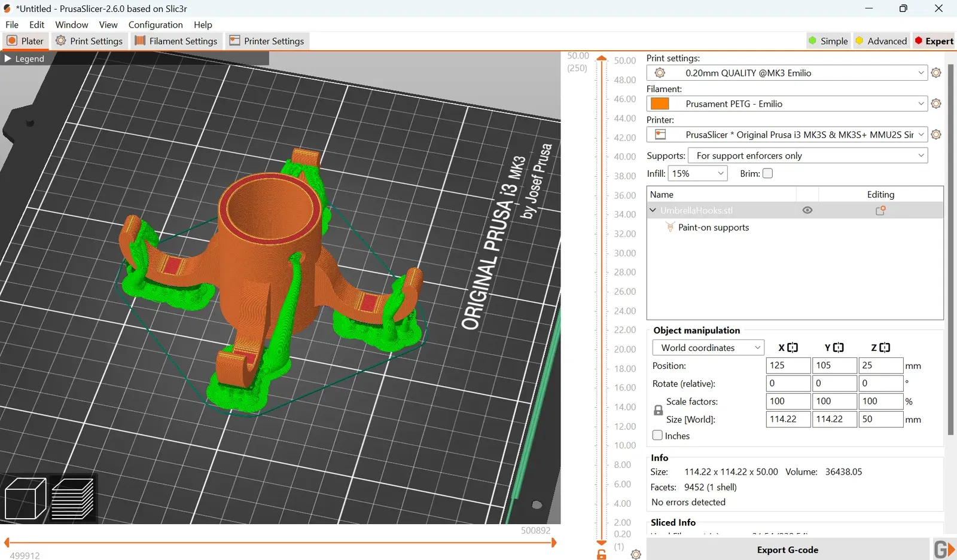Switch to 3D editor view cube icon
This screenshot has height=560, width=957.
coord(25,498)
